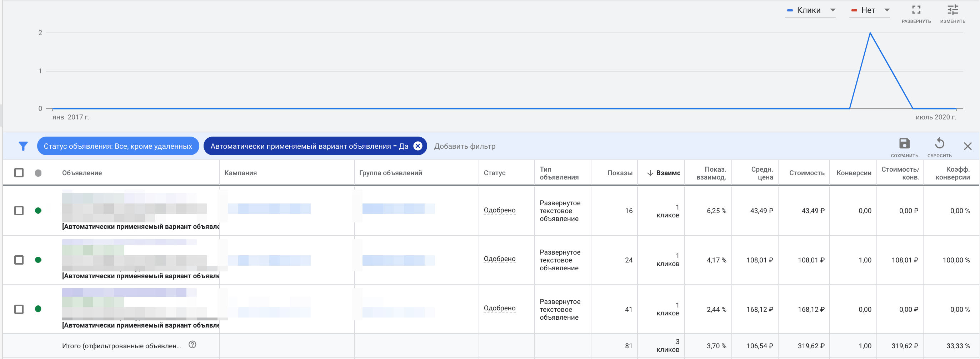Click the 6,25 % interaction rate cell
980x359 pixels.
[716, 211]
